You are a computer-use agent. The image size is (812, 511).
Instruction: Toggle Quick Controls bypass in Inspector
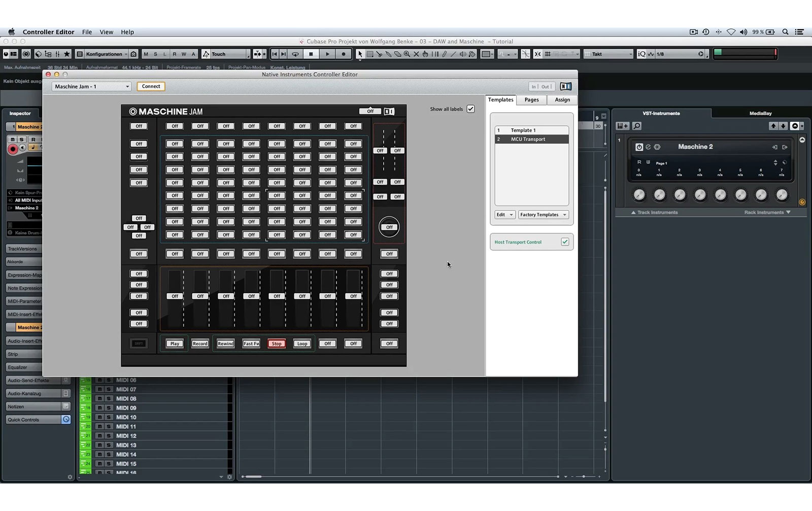tap(66, 420)
